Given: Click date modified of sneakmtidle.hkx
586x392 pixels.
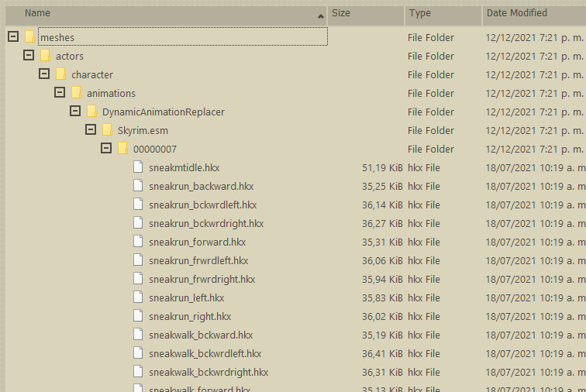Looking at the screenshot, I should click(x=536, y=168).
